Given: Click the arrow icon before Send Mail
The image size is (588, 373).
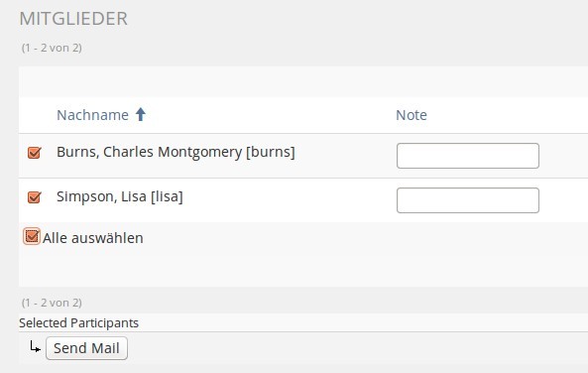Looking at the screenshot, I should [x=36, y=347].
